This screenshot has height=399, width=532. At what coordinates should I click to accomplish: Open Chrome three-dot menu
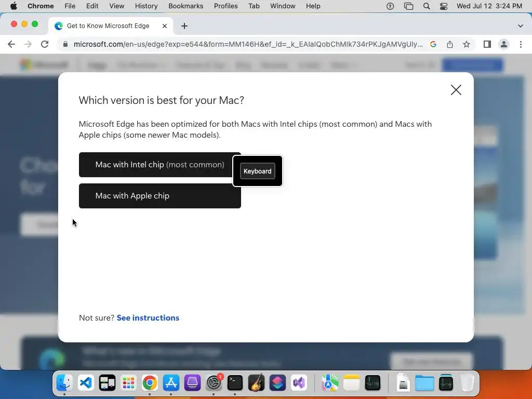click(x=521, y=44)
